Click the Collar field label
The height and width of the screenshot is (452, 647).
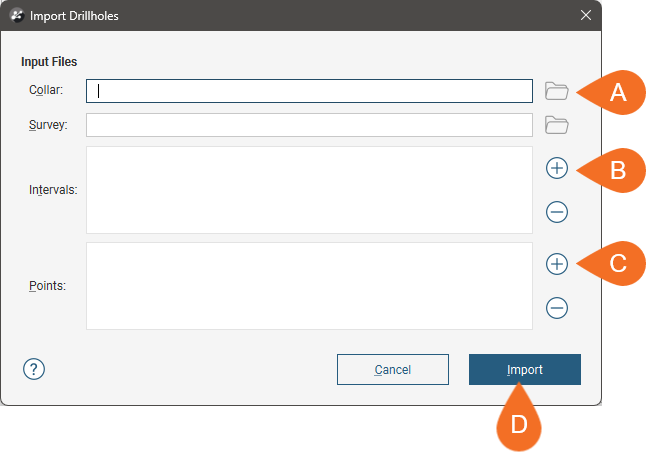46,91
